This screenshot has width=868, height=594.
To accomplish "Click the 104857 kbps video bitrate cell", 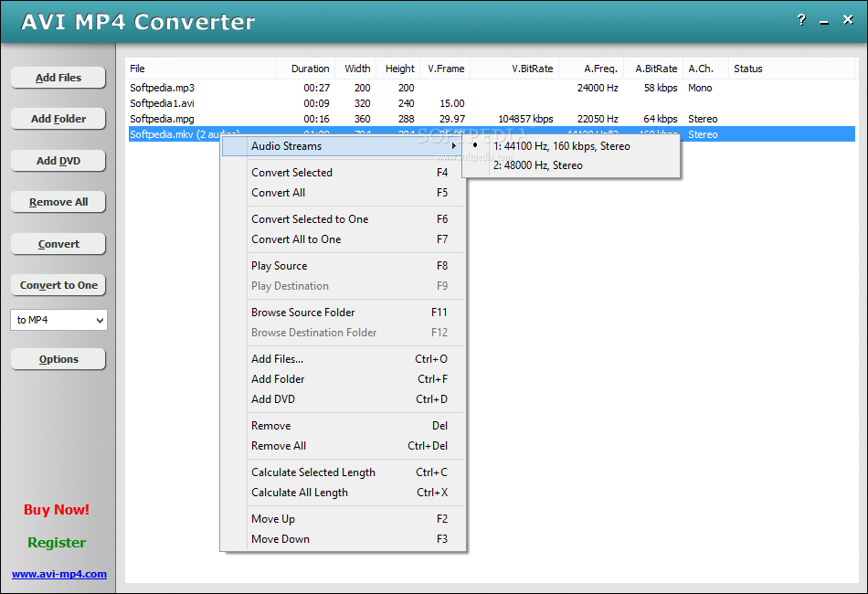I will (525, 119).
